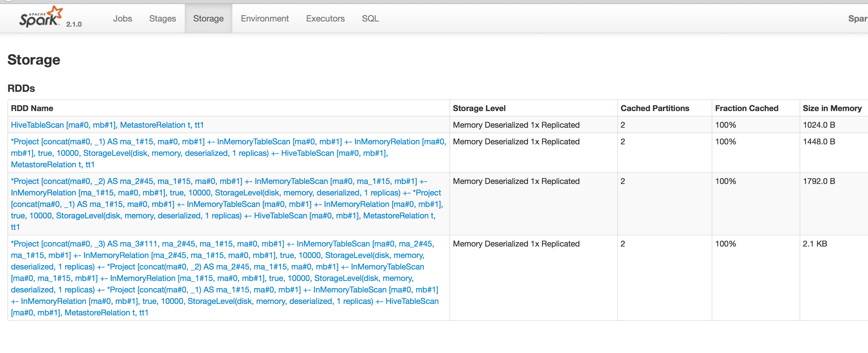Click the Storage page heading

[34, 60]
